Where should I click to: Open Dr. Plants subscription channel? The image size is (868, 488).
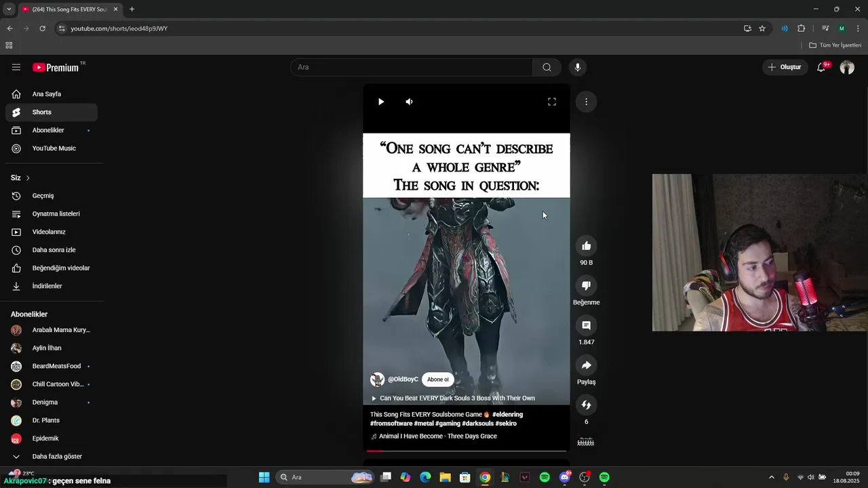tap(52, 420)
